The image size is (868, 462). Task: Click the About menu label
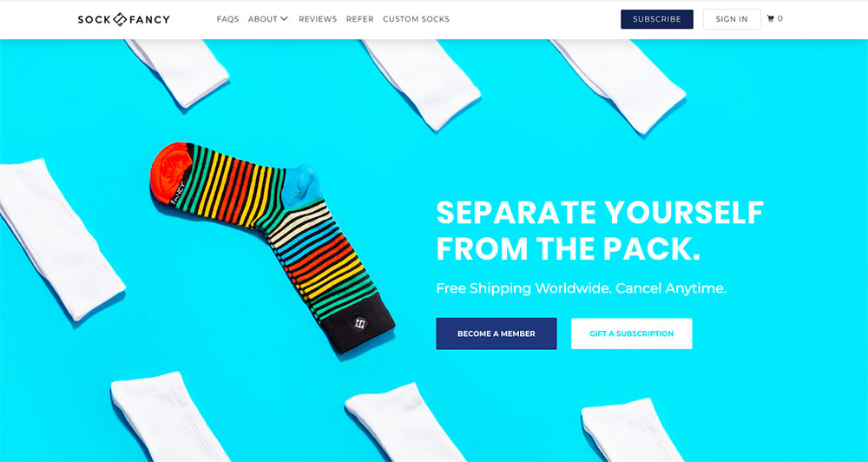(x=262, y=19)
